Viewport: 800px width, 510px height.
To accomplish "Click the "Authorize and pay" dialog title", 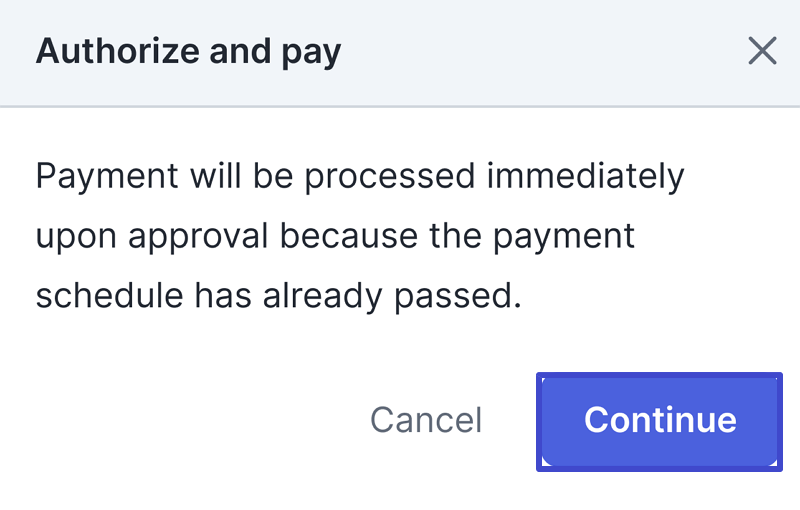I will click(188, 51).
